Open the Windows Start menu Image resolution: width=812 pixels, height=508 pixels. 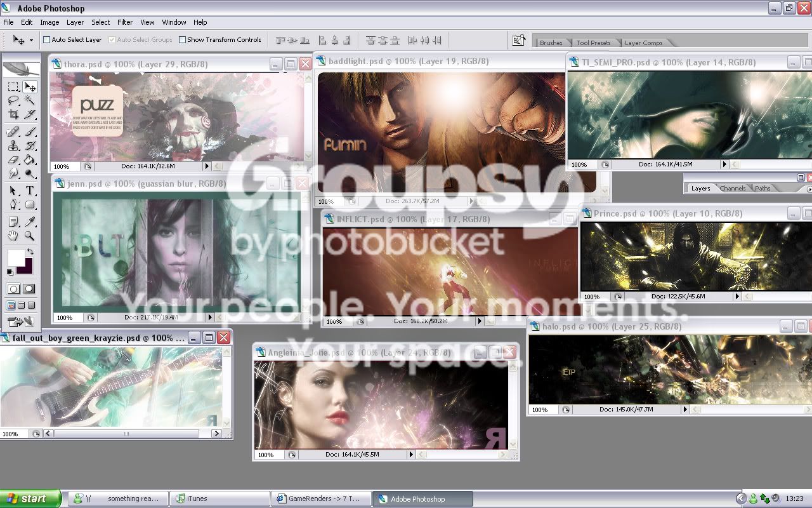tap(30, 498)
